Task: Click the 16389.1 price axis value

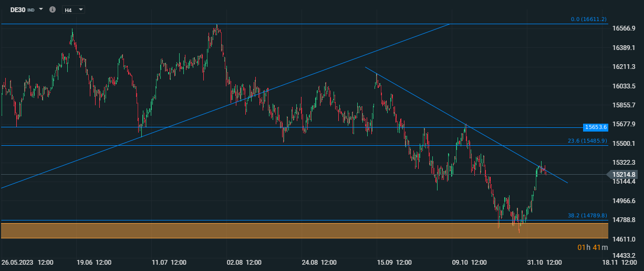Action: click(624, 47)
